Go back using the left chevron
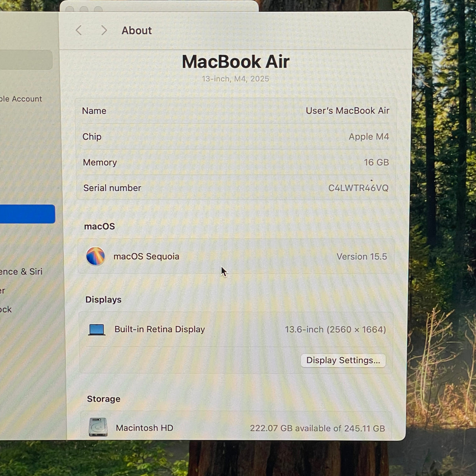Screen dimensions: 476x476 pos(79,30)
